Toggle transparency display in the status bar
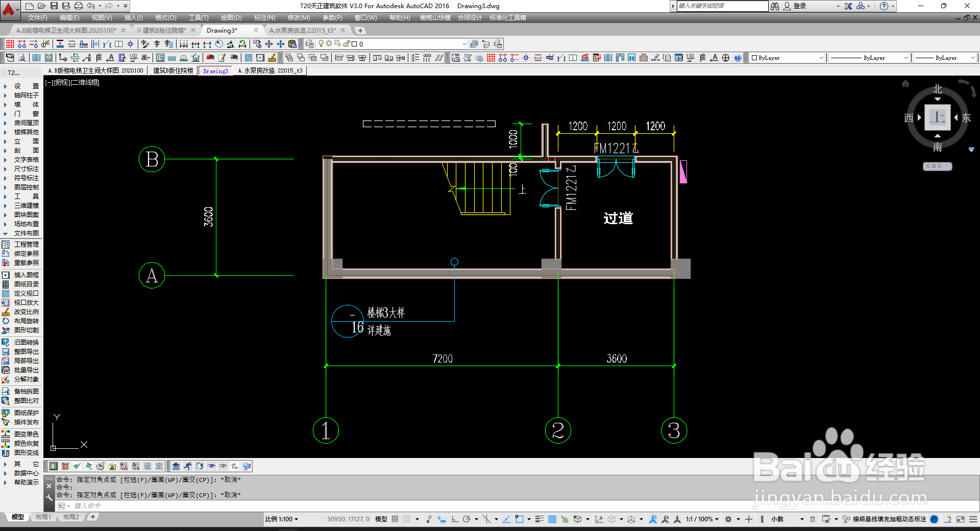980x531 pixels. (x=552, y=519)
